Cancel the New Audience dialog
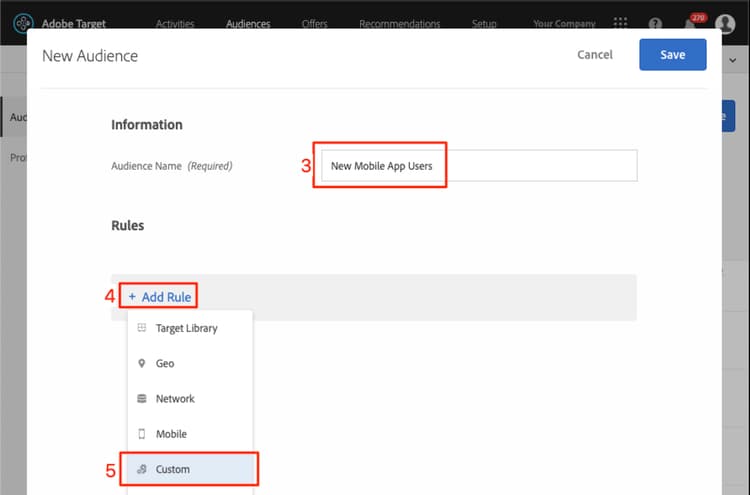The height and width of the screenshot is (495, 750). tap(595, 55)
